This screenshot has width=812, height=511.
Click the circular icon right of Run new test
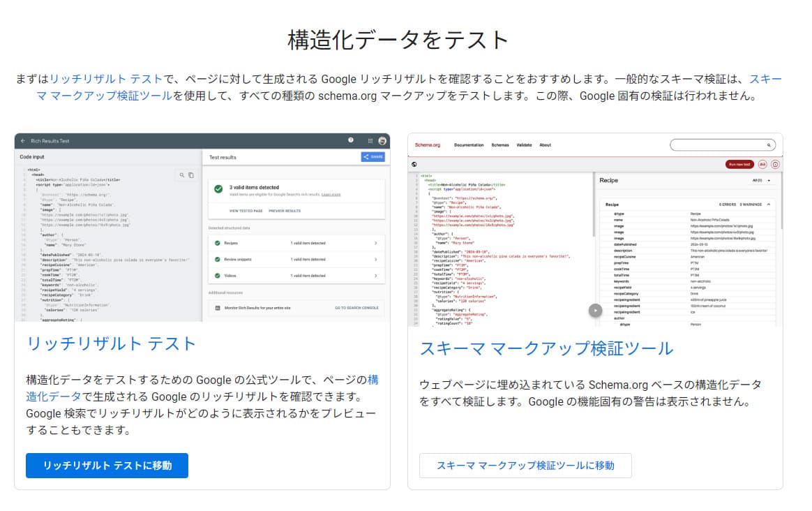762,164
